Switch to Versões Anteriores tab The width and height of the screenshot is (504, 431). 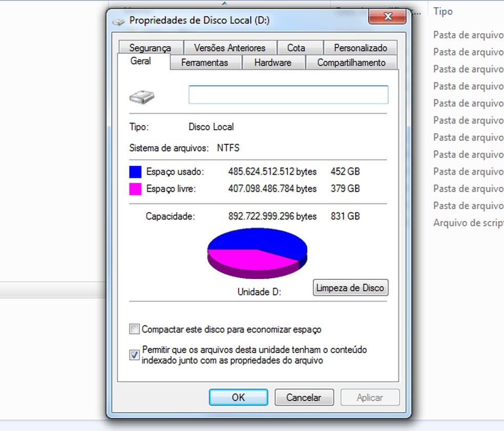coord(230,48)
